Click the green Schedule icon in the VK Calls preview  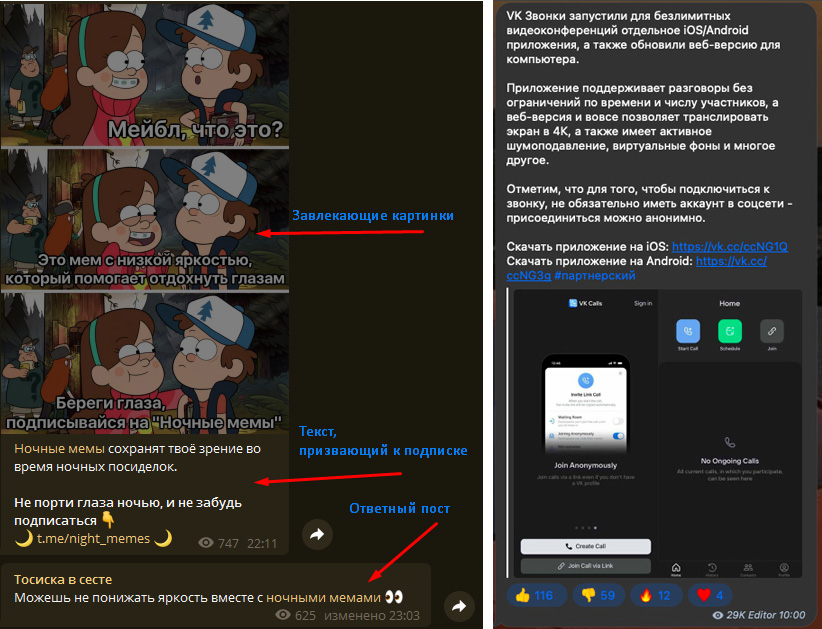pyautogui.click(x=730, y=331)
